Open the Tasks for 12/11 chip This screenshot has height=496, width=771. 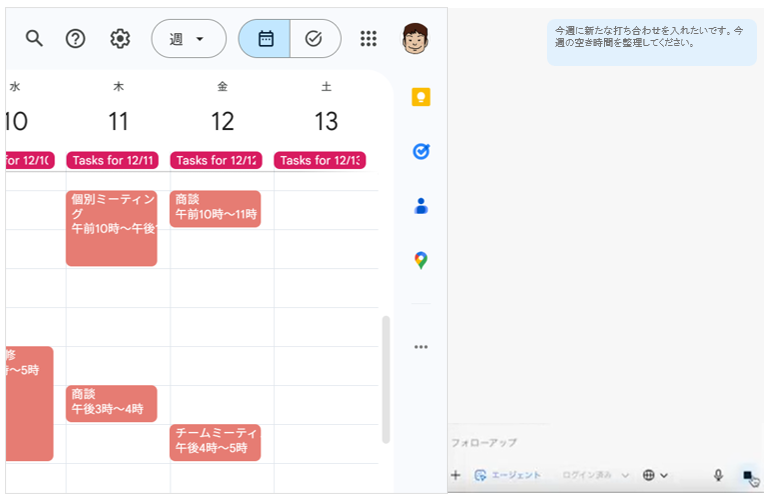tap(112, 160)
